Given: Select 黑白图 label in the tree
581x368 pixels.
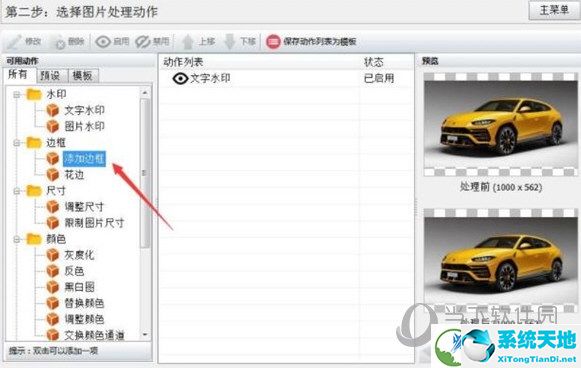Looking at the screenshot, I should (79, 287).
